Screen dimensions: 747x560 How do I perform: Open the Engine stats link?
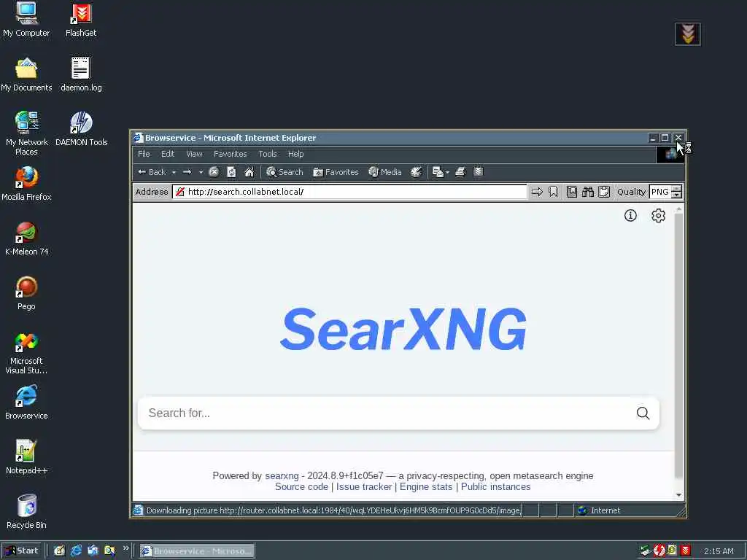pyautogui.click(x=426, y=486)
